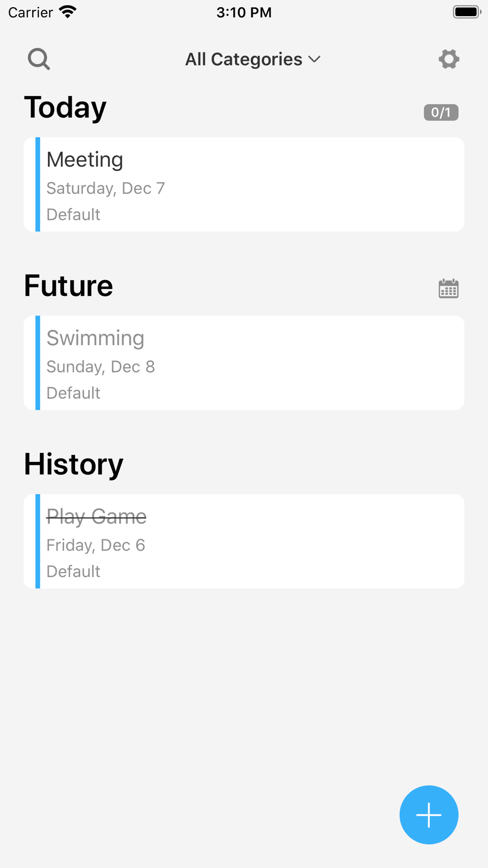Tap the History section header
This screenshot has width=488, height=868.
(74, 464)
